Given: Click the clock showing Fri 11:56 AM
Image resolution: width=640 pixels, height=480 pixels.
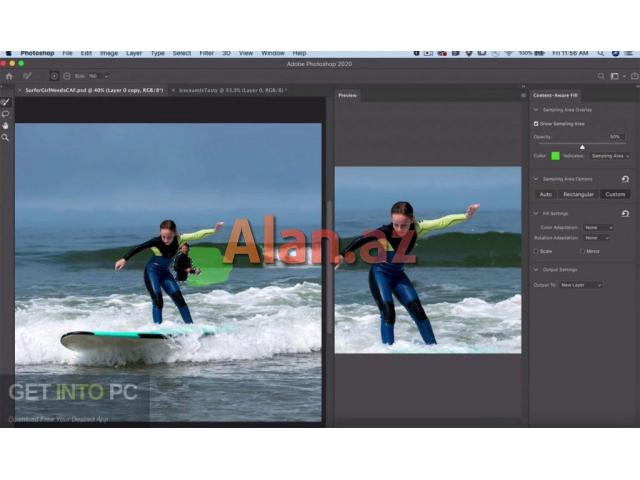Looking at the screenshot, I should 570,53.
